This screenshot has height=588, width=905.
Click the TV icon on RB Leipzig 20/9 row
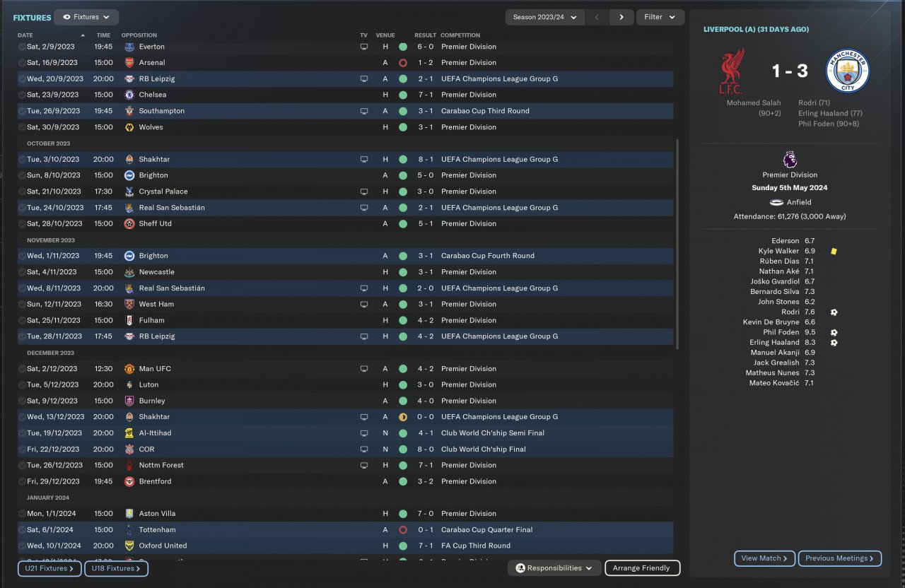[x=364, y=79]
